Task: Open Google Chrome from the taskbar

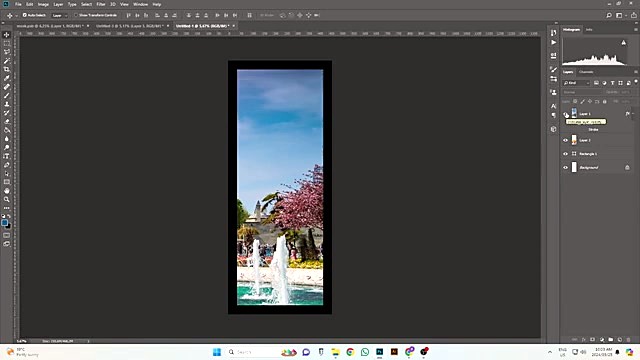Action: coord(350,352)
